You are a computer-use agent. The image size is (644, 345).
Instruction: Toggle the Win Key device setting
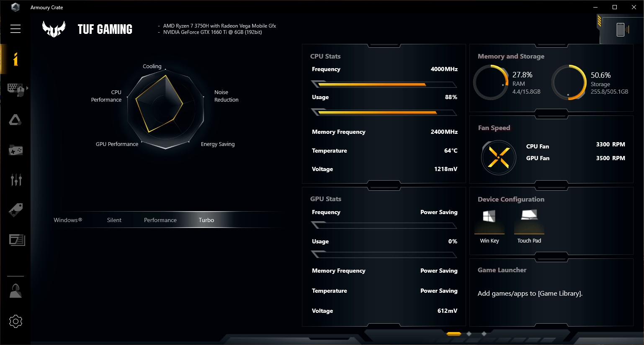coord(489,226)
